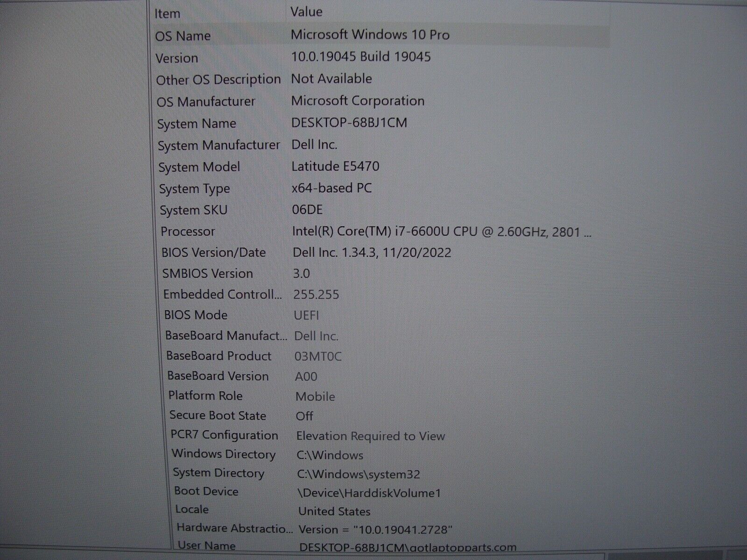The width and height of the screenshot is (747, 560).
Task: Select the SMBIOS value 3.0
Action: pos(302,273)
